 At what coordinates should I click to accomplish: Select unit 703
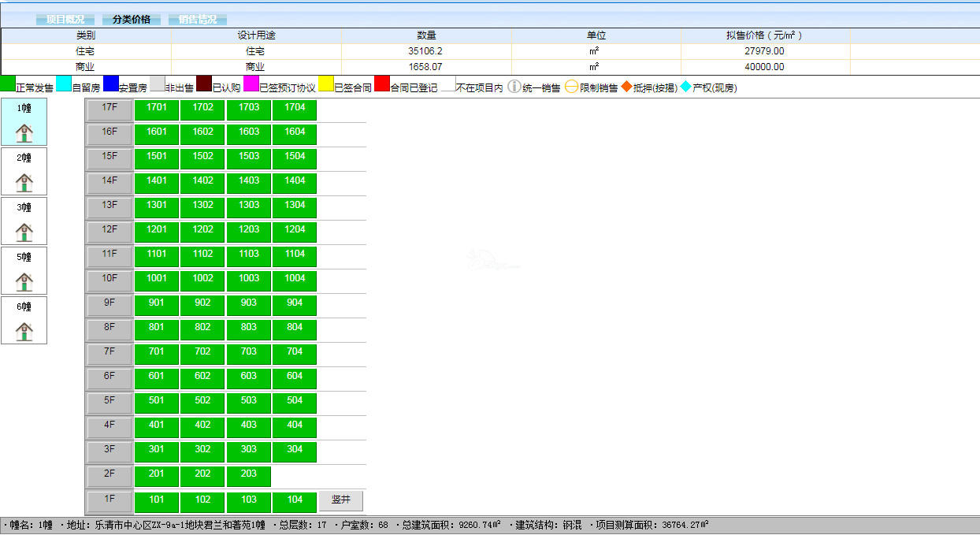pyautogui.click(x=249, y=355)
